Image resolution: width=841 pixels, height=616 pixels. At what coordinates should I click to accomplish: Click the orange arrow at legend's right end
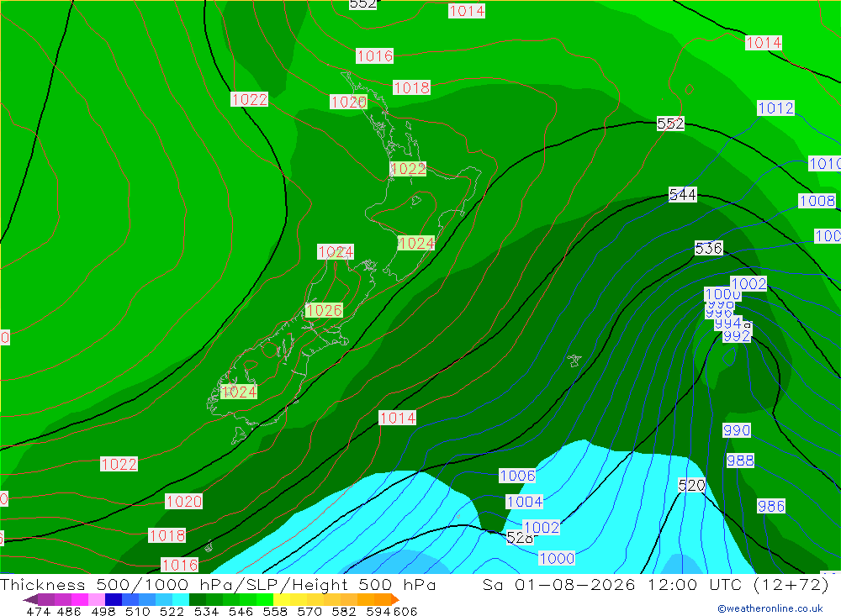pyautogui.click(x=396, y=599)
